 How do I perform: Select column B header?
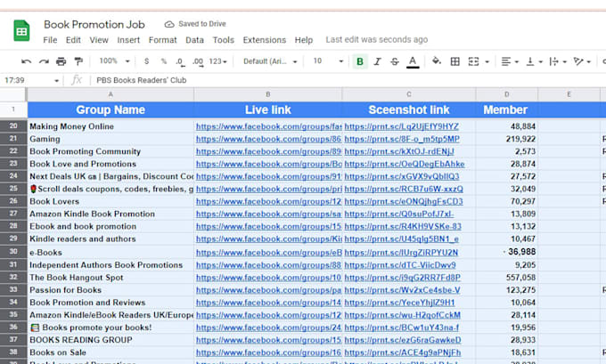pos(268,94)
